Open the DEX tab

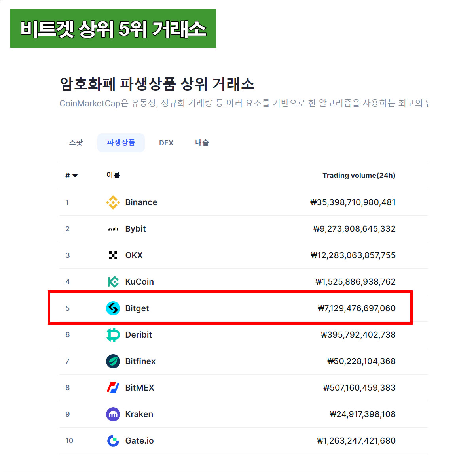pyautogui.click(x=166, y=143)
